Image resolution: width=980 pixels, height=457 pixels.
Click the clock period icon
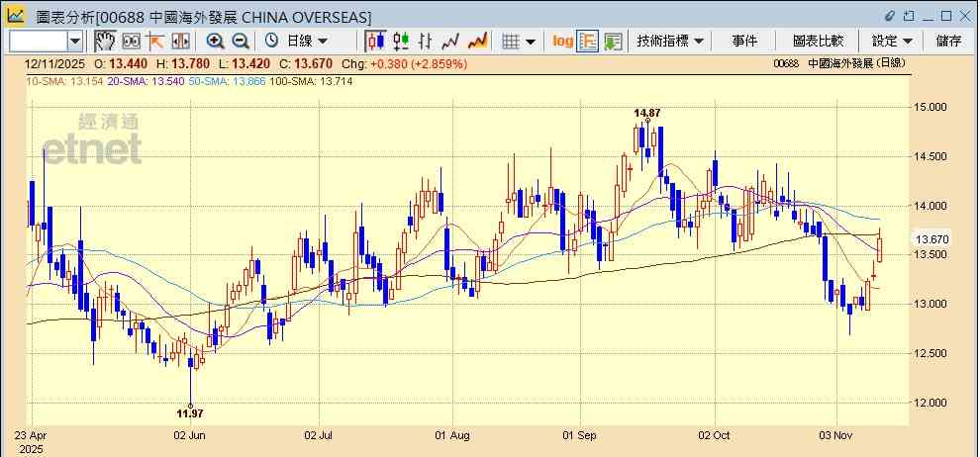271,42
